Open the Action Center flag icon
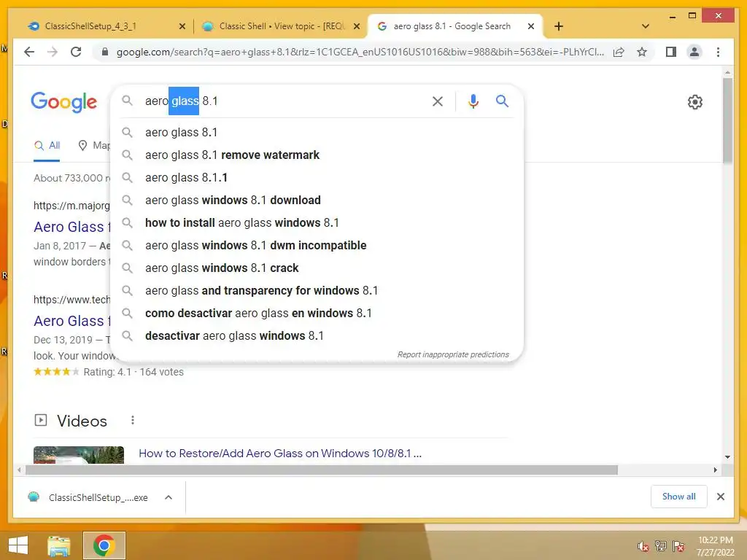This screenshot has width=747, height=560. pyautogui.click(x=678, y=546)
